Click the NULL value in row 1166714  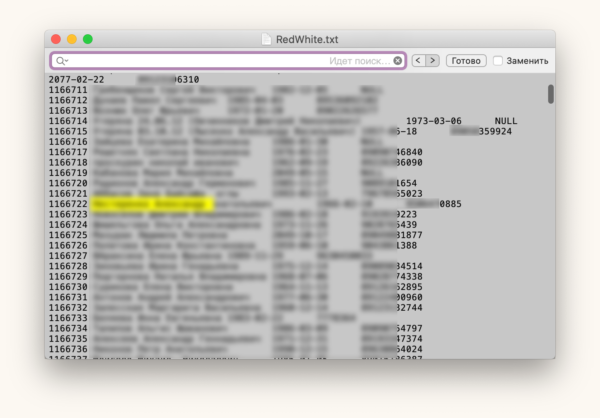pyautogui.click(x=506, y=121)
